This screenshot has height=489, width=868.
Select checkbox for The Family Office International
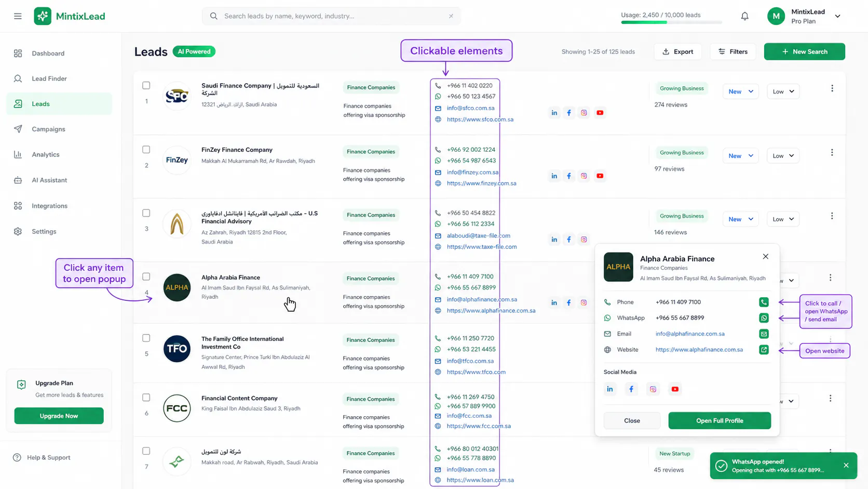146,338
